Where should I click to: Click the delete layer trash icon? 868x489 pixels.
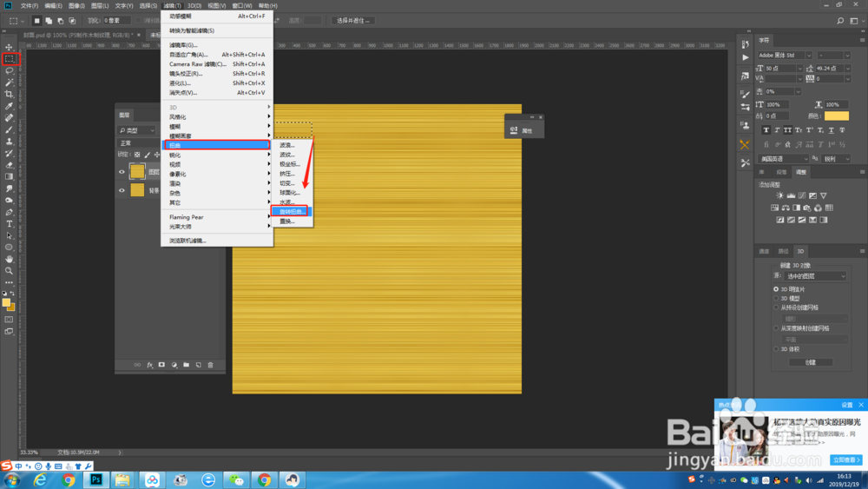210,365
